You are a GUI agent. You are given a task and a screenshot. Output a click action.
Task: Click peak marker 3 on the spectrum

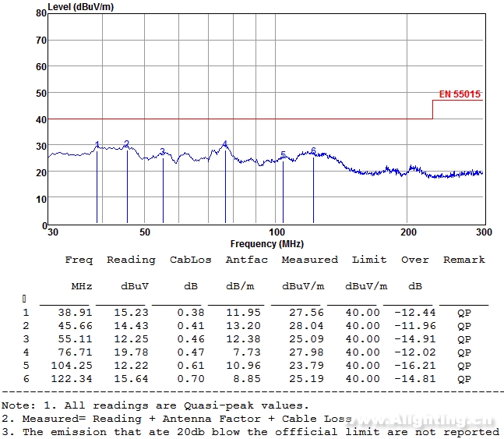click(x=163, y=151)
